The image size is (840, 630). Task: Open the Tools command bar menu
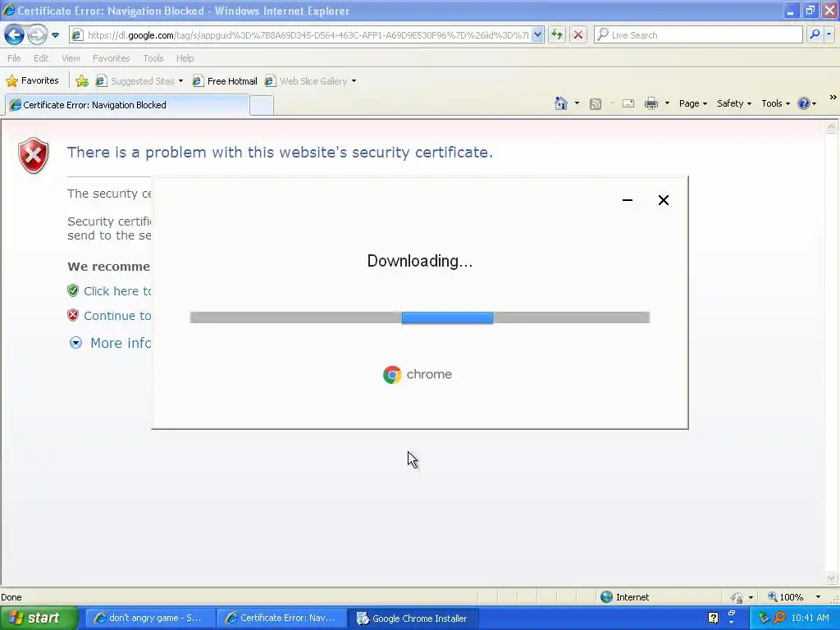[775, 103]
